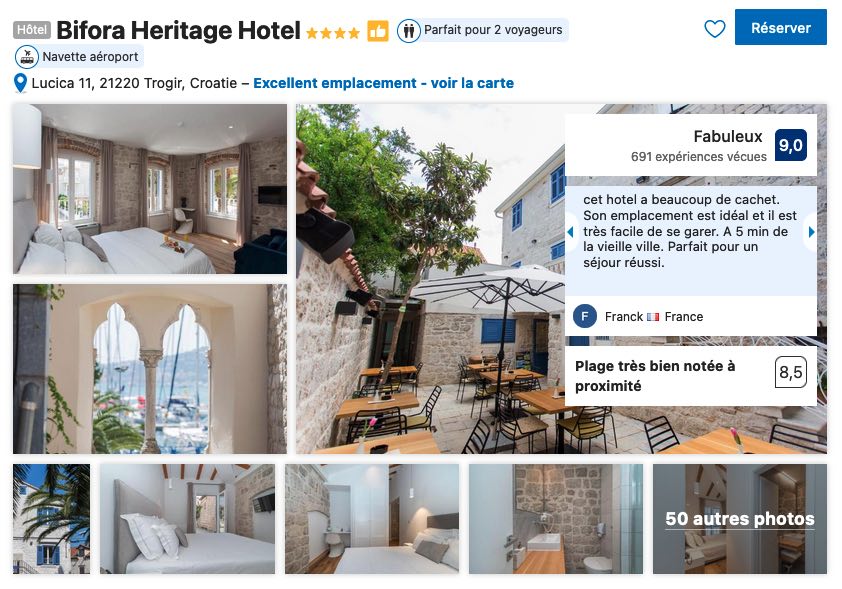Click 691 expériences vécues review count
The width and height of the screenshot is (842, 589).
(698, 157)
